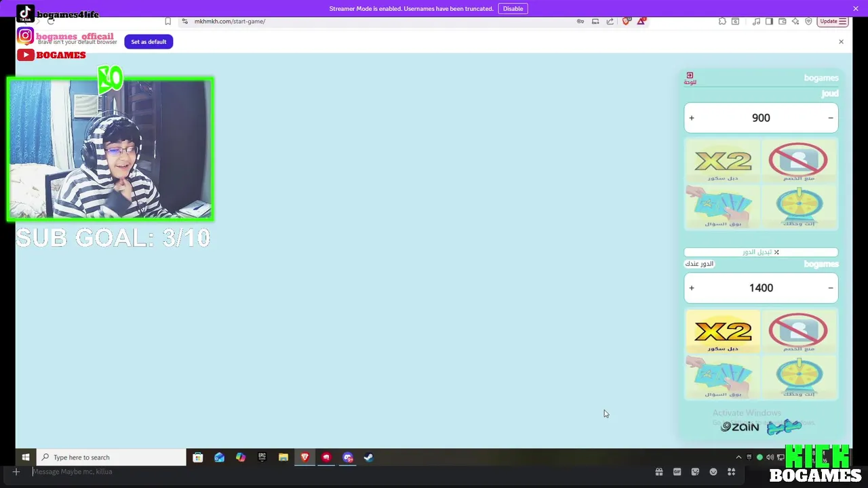Click the media music note icon

tap(756, 21)
